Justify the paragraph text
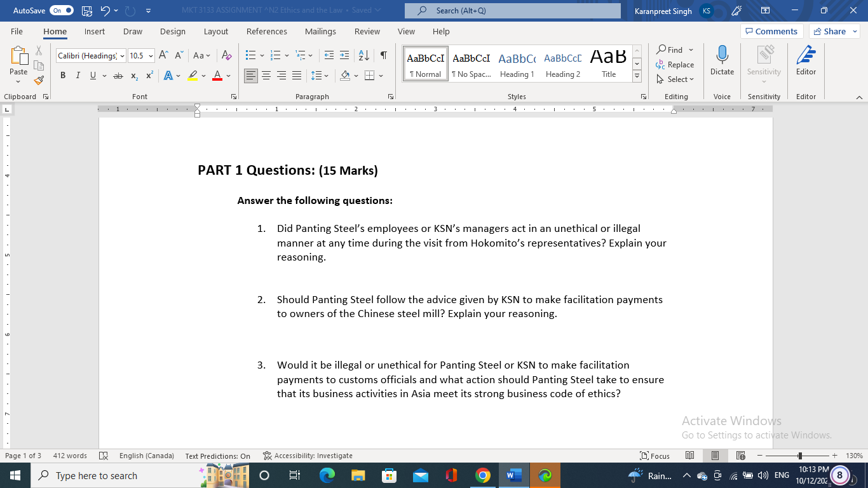 297,76
